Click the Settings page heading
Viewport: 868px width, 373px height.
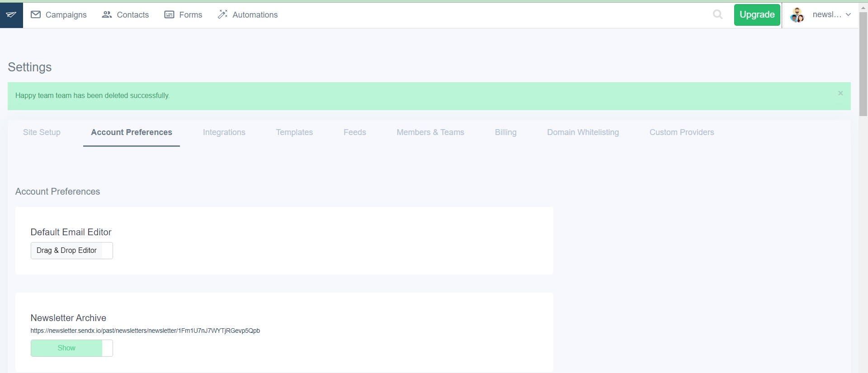30,67
